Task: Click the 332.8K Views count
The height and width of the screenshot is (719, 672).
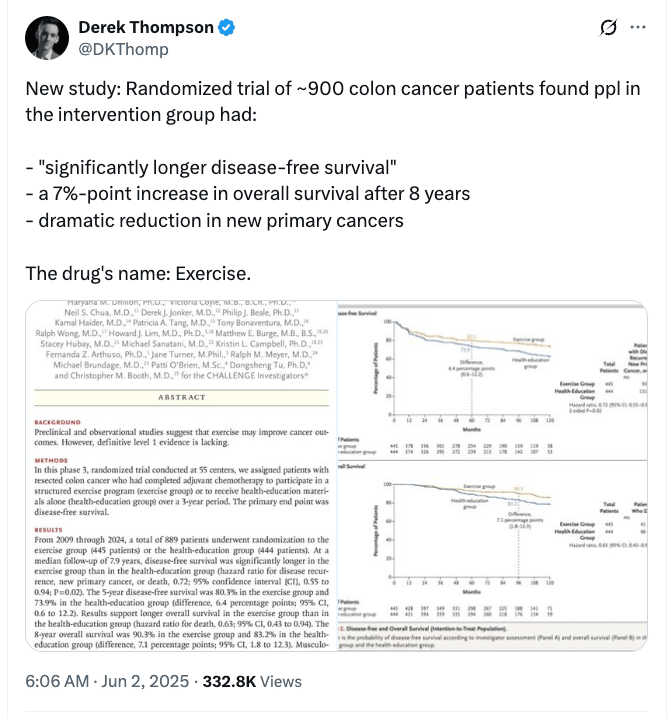Action: coord(252,681)
